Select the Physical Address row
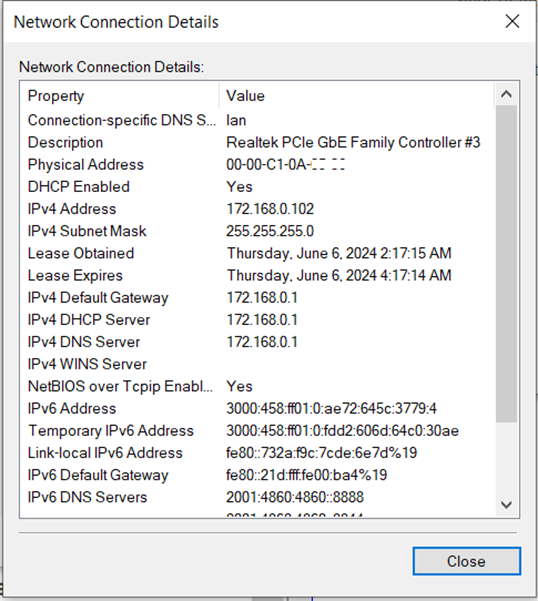 click(258, 164)
